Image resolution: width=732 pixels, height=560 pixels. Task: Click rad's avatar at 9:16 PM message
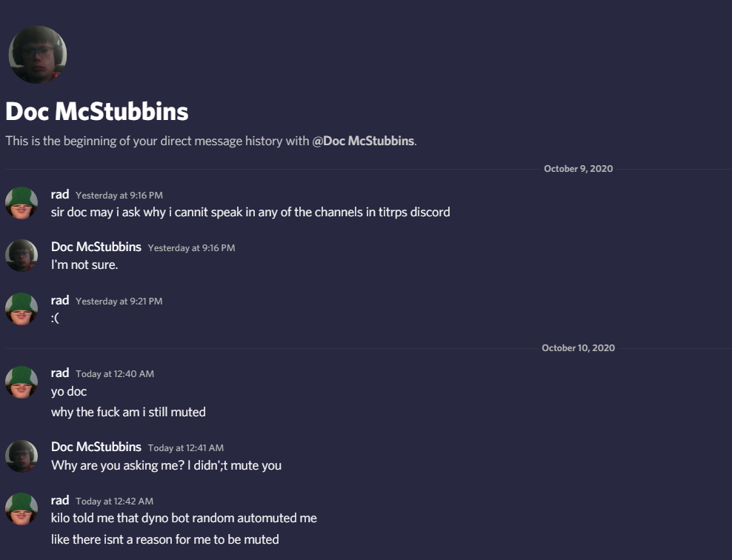point(21,203)
